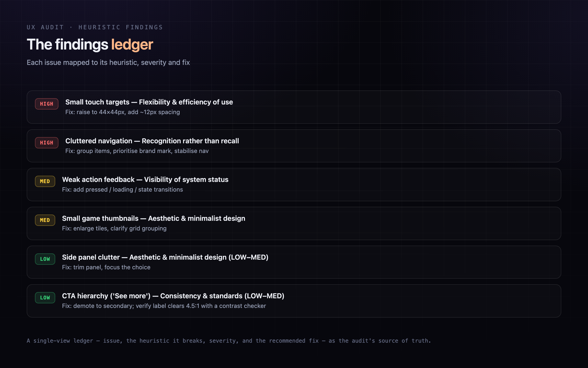Screen dimensions: 588x368
Task: Click the LOW badge for Side panel clutter
Action: 45,259
